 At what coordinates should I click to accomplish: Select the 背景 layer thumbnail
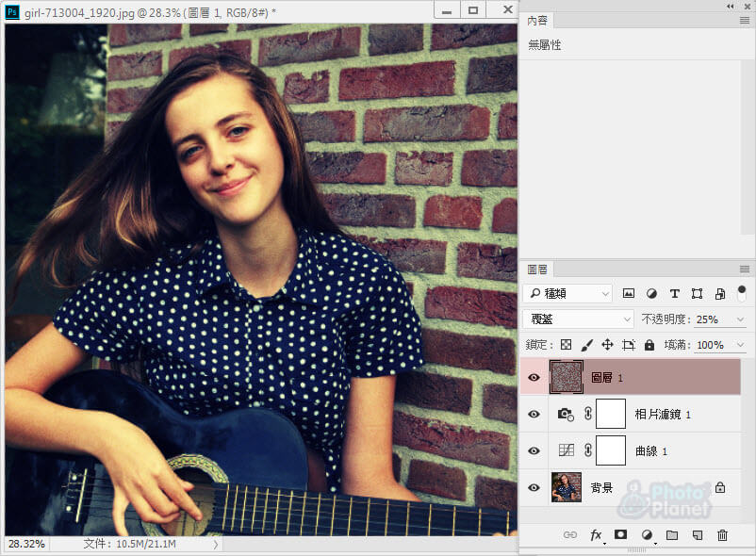(x=566, y=487)
